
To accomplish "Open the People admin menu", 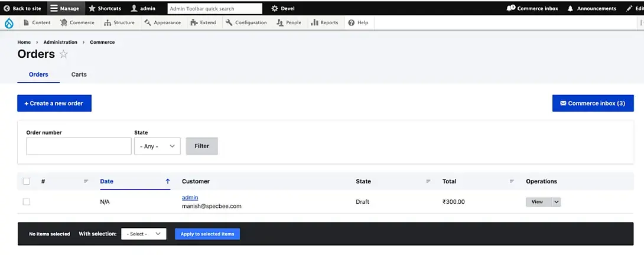I will [x=289, y=22].
